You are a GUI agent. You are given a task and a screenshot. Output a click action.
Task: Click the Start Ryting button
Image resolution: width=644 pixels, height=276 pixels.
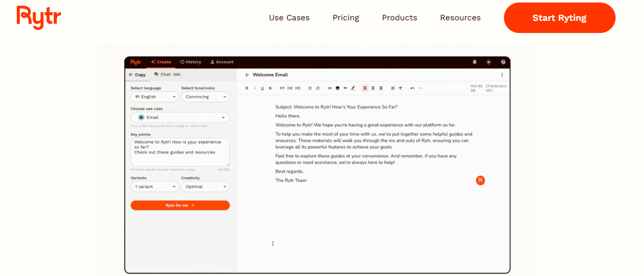point(559,18)
